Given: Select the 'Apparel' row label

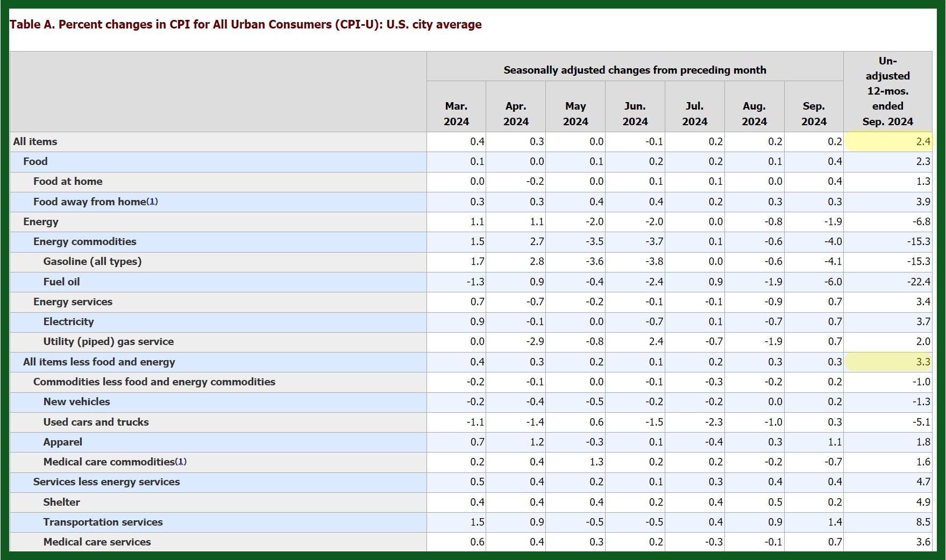Looking at the screenshot, I should 63,442.
